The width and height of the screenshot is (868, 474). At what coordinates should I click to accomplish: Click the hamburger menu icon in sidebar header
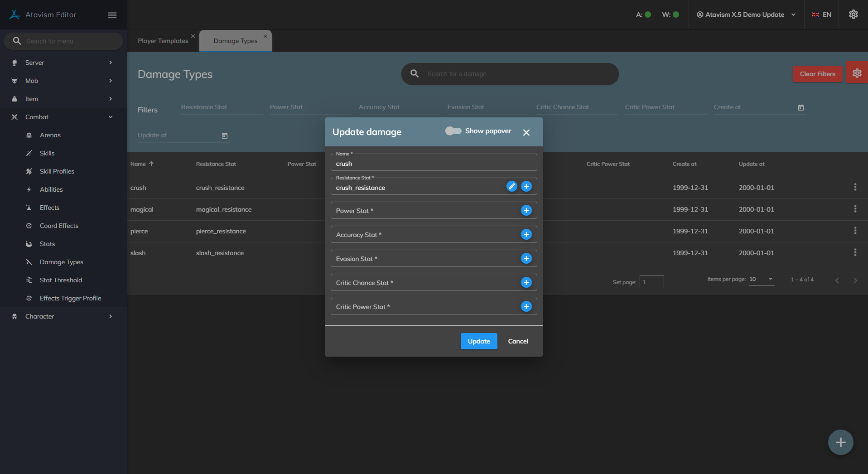pos(112,15)
